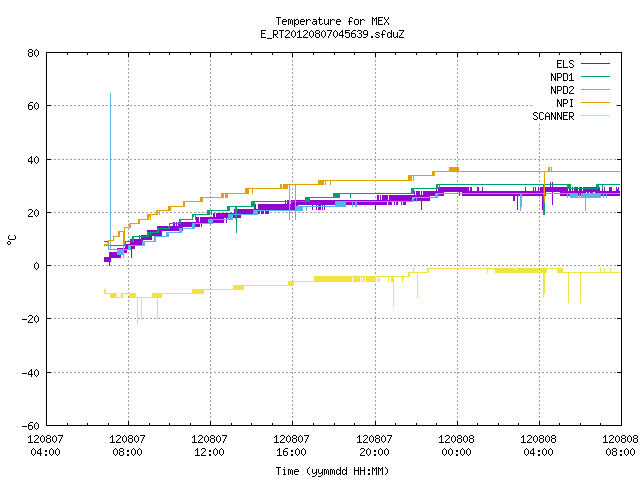Image resolution: width=640 pixels, height=480 pixels.
Task: Click the -60 y-axis tick label
Action: click(x=31, y=426)
